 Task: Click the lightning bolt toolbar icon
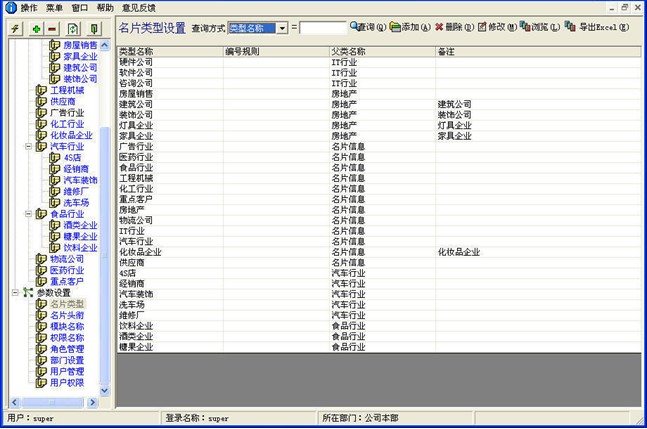tap(15, 29)
